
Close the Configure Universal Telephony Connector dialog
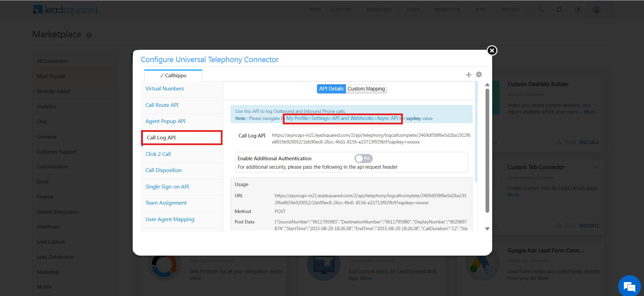(x=492, y=50)
